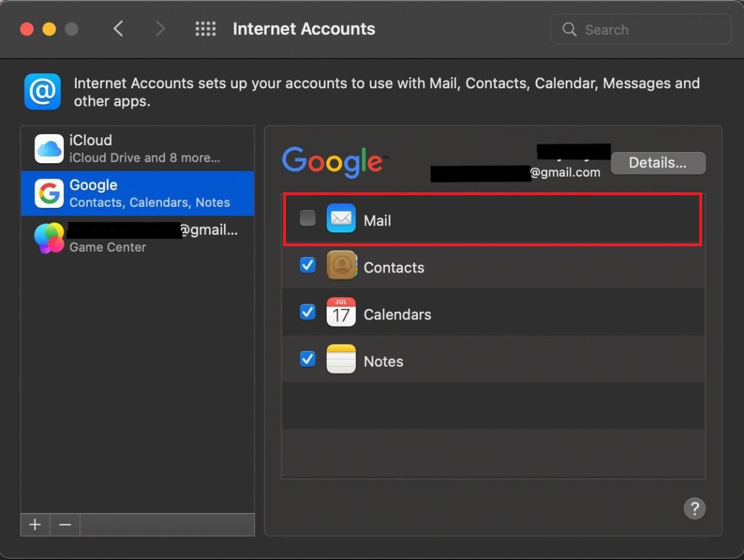744x560 pixels.
Task: Minimize the window with yellow button
Action: click(49, 29)
